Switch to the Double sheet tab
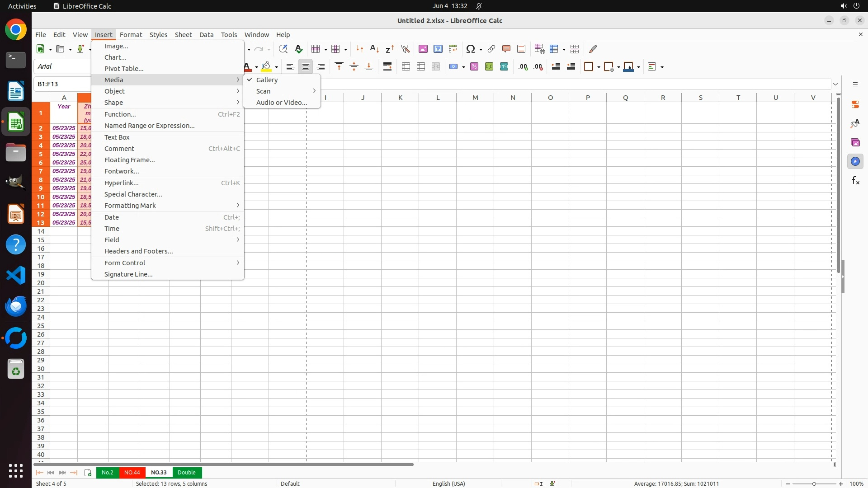Viewport: 868px width, 488px height. [187, 472]
